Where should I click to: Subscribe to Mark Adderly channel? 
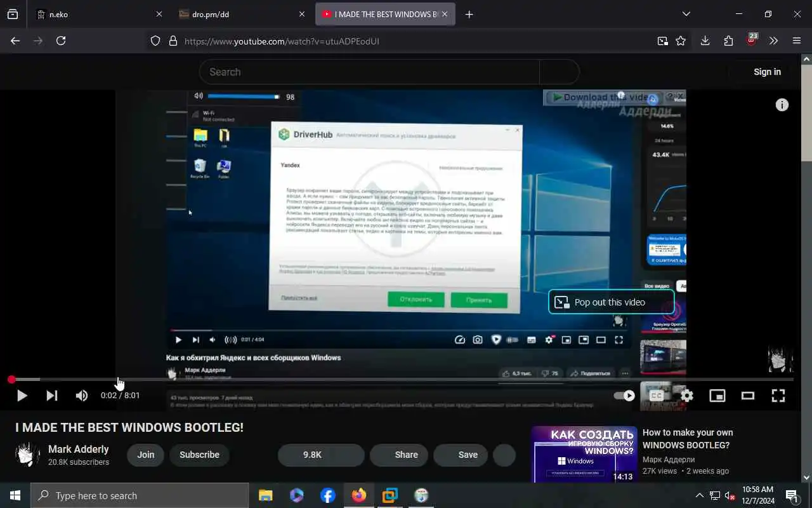tap(199, 455)
